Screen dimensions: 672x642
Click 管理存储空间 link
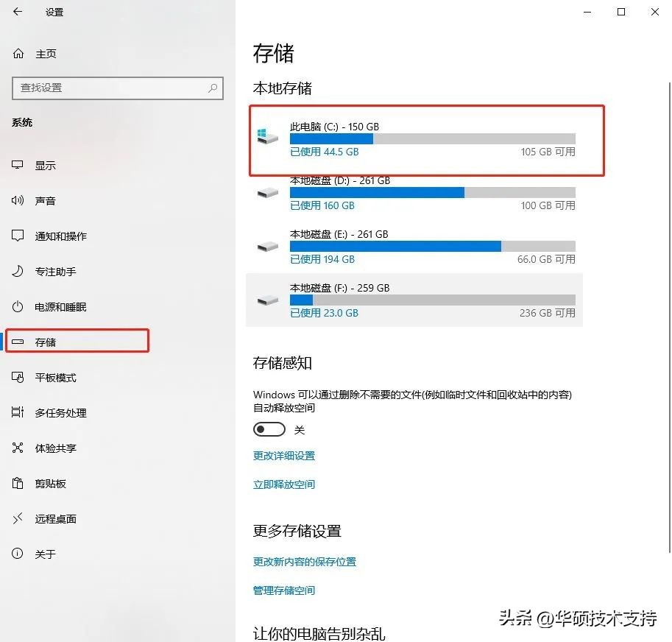(284, 590)
